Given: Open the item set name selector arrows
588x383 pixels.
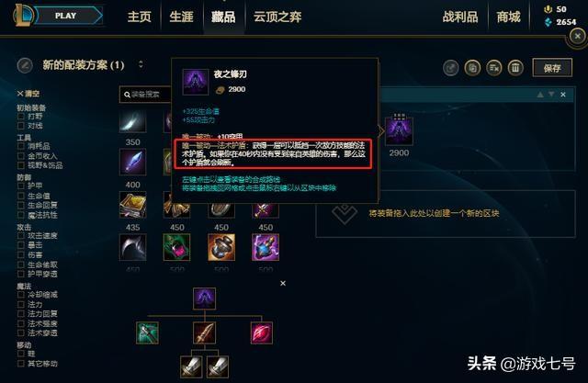Looking at the screenshot, I should pyautogui.click(x=141, y=64).
